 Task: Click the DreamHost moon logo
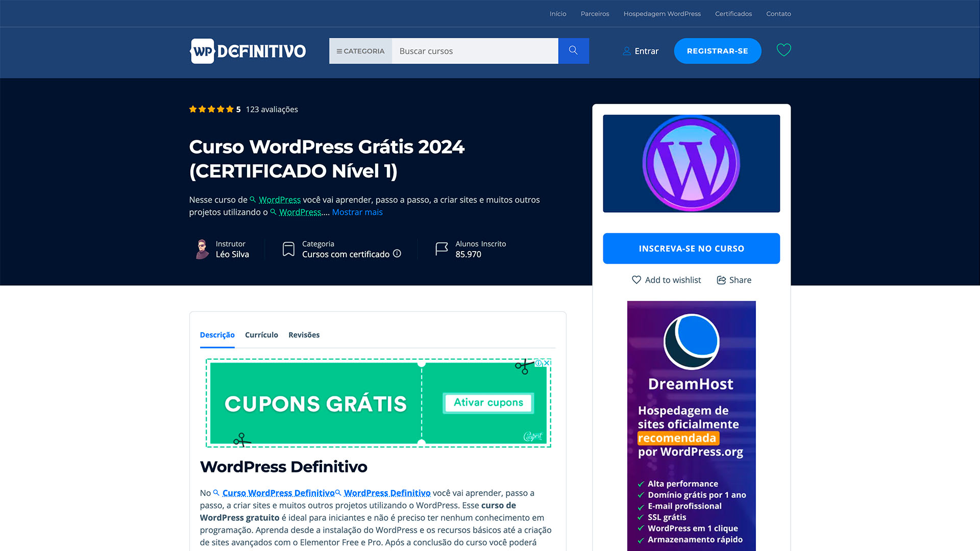pos(691,341)
